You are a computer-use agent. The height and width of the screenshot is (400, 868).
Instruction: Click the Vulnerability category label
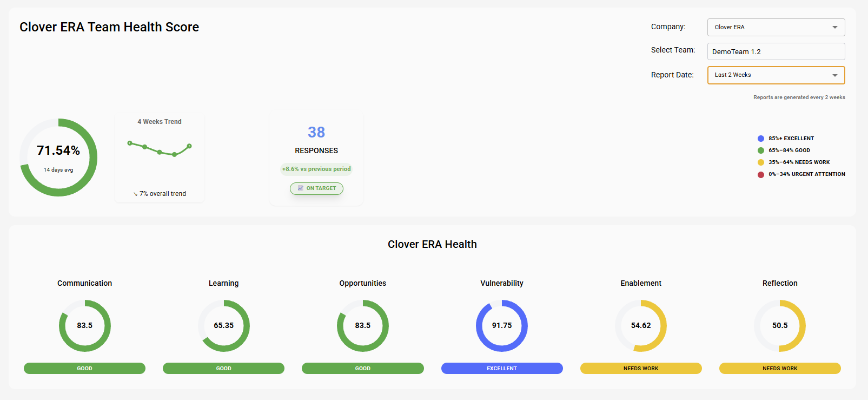pyautogui.click(x=502, y=283)
